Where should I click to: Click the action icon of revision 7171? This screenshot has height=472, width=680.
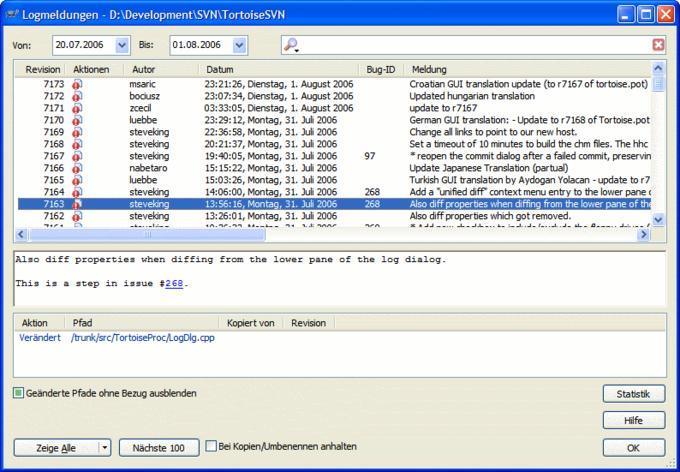pyautogui.click(x=77, y=108)
